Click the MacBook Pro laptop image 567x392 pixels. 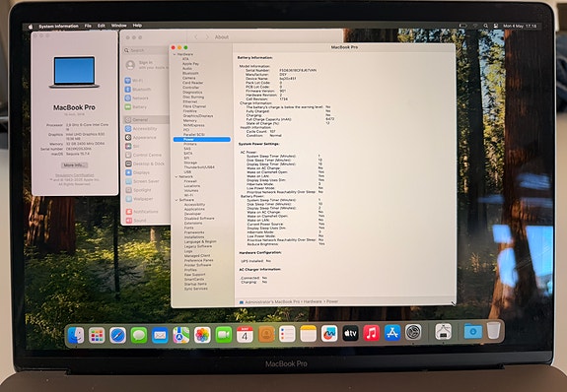[75, 72]
